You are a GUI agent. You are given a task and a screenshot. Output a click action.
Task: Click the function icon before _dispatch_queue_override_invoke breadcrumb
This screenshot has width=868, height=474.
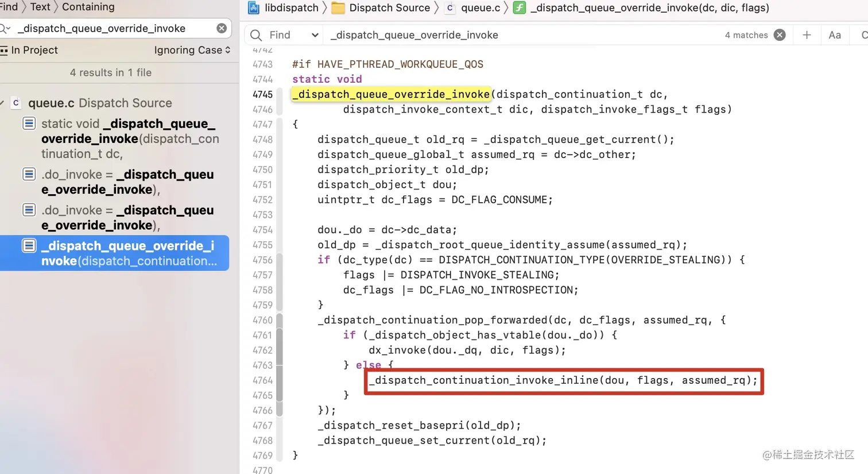(x=520, y=8)
